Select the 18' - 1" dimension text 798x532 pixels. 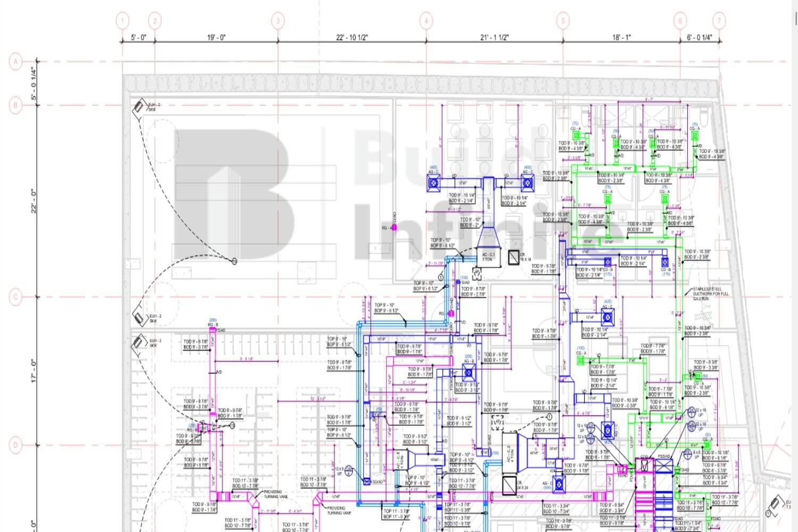pyautogui.click(x=621, y=37)
